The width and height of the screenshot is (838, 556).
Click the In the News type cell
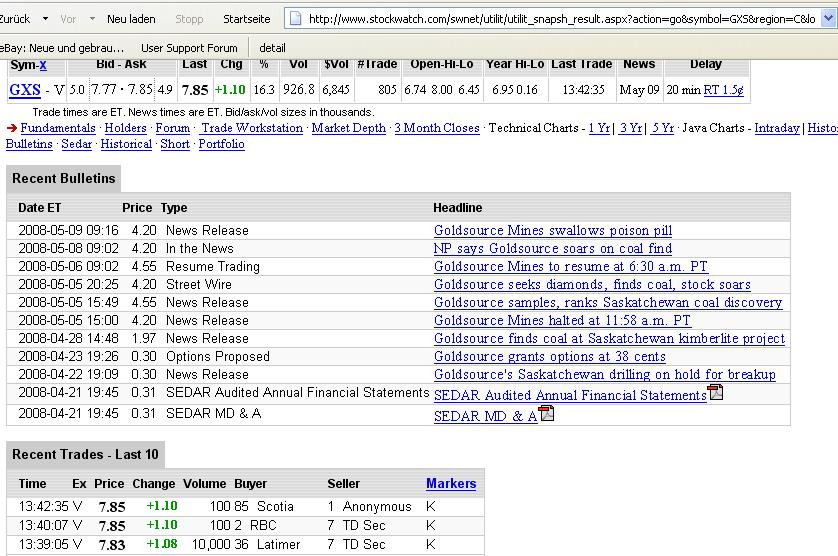(x=199, y=249)
